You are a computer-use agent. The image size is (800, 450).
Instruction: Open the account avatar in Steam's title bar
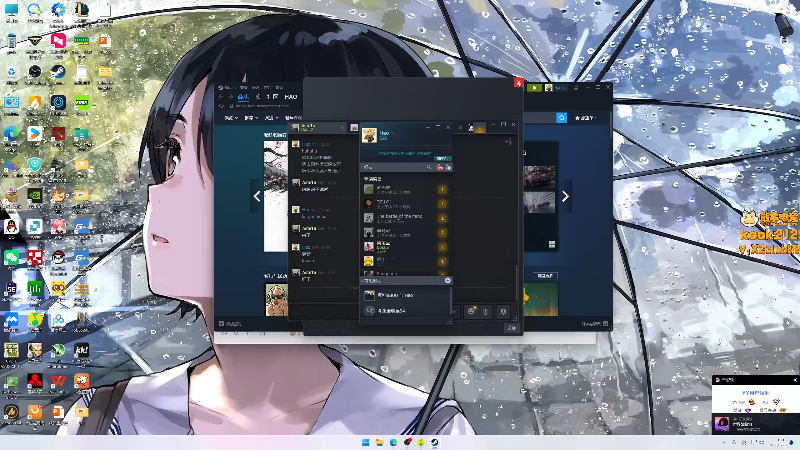tap(549, 88)
